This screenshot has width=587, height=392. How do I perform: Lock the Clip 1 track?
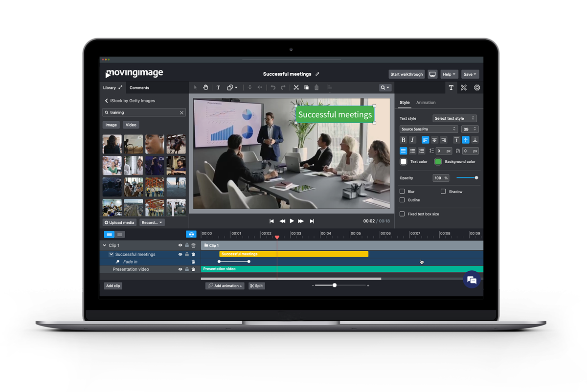(x=187, y=245)
